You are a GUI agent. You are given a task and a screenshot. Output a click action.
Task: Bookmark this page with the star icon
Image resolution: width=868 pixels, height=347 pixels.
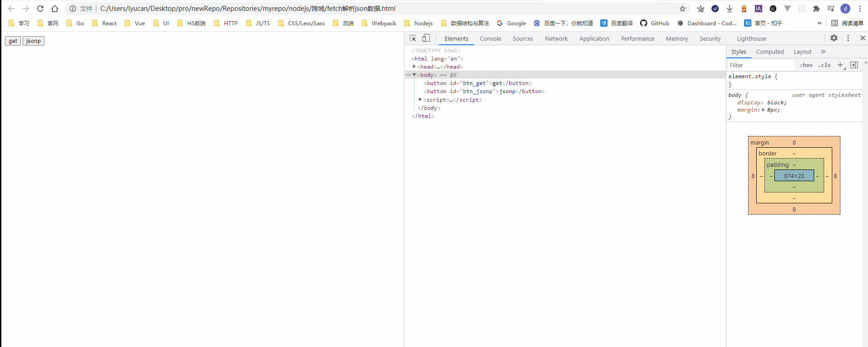point(683,9)
